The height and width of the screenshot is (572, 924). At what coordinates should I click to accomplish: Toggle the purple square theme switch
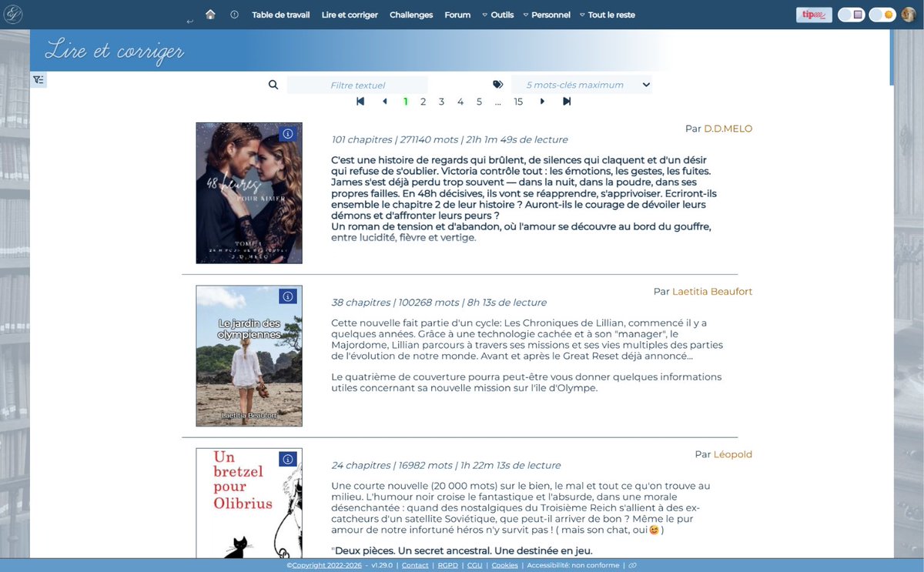click(x=851, y=15)
